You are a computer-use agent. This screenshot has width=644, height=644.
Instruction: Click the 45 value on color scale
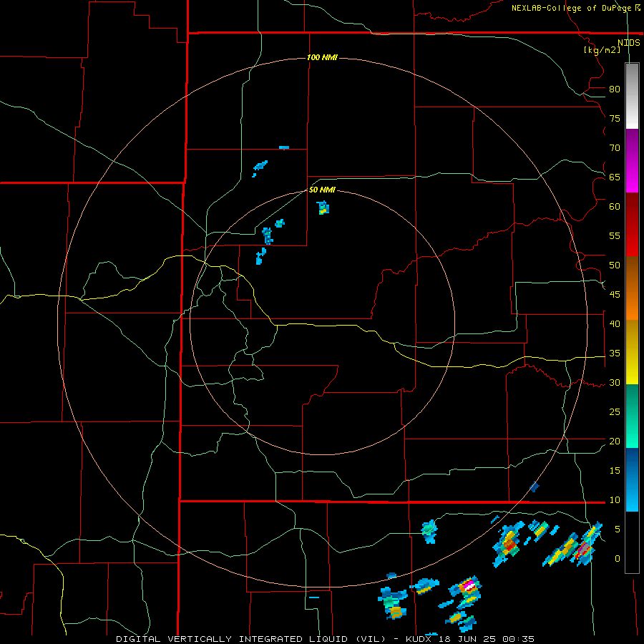click(615, 295)
